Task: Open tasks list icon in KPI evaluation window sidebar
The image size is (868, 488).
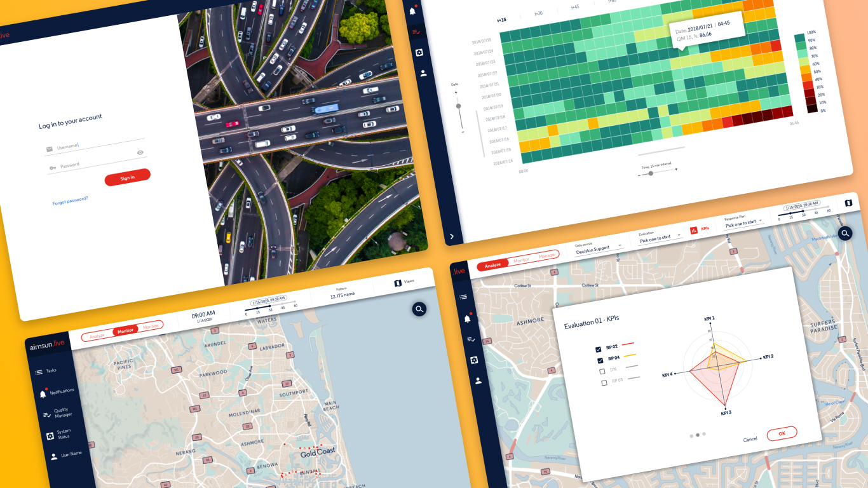Action: [463, 297]
